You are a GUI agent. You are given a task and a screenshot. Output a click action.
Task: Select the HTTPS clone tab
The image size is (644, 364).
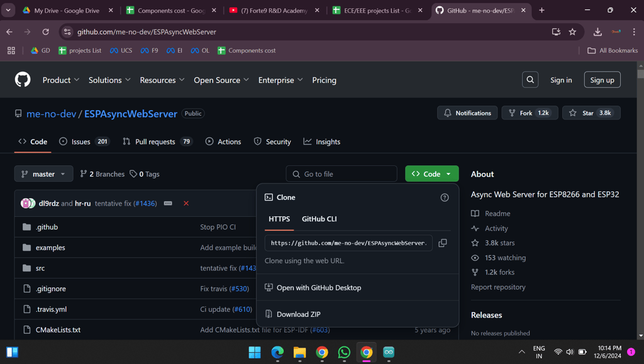click(279, 219)
